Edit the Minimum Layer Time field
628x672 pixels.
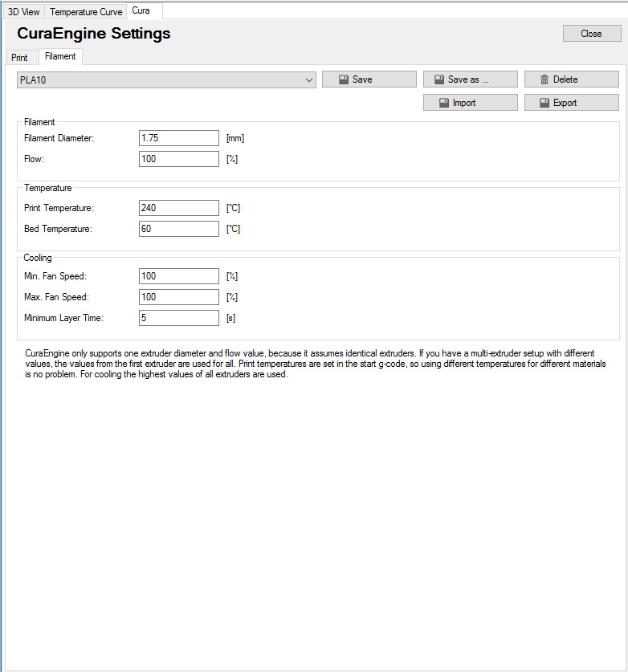179,318
